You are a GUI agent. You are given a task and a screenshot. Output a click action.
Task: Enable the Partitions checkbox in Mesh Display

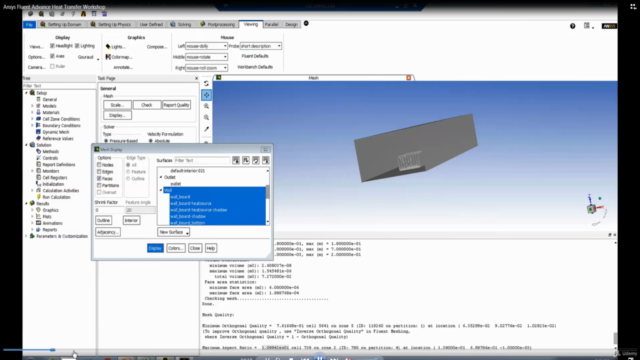[99, 185]
